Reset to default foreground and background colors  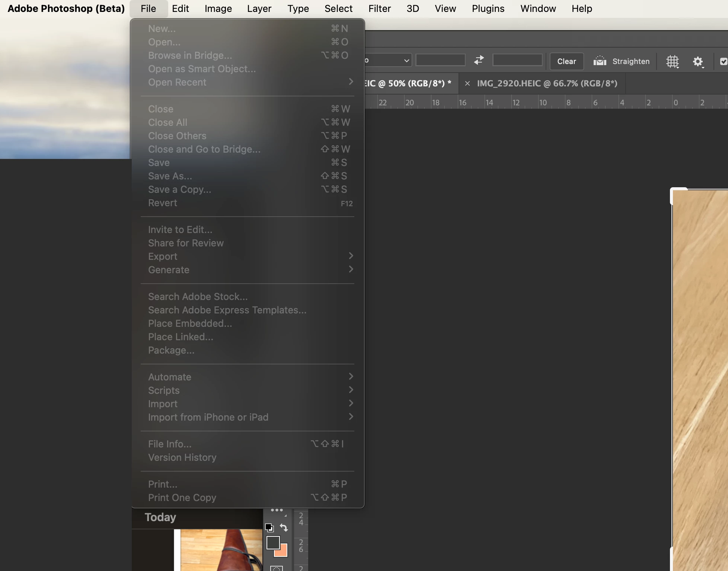click(269, 527)
